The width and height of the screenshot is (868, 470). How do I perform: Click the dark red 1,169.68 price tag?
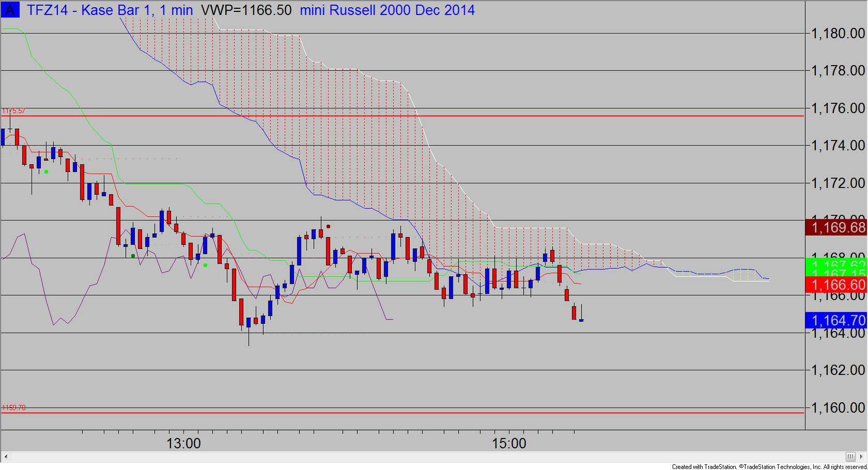tap(836, 228)
